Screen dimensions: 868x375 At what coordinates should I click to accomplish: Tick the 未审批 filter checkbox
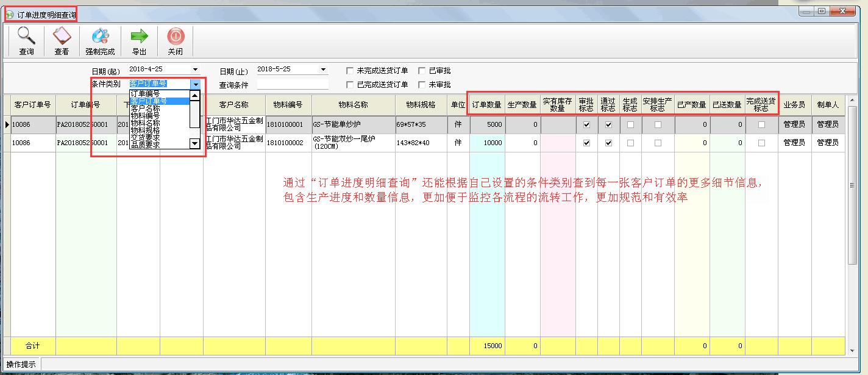(422, 85)
